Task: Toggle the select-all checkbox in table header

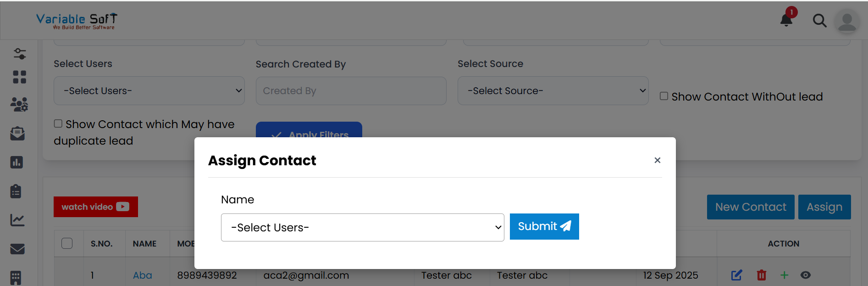Action: pos(68,243)
